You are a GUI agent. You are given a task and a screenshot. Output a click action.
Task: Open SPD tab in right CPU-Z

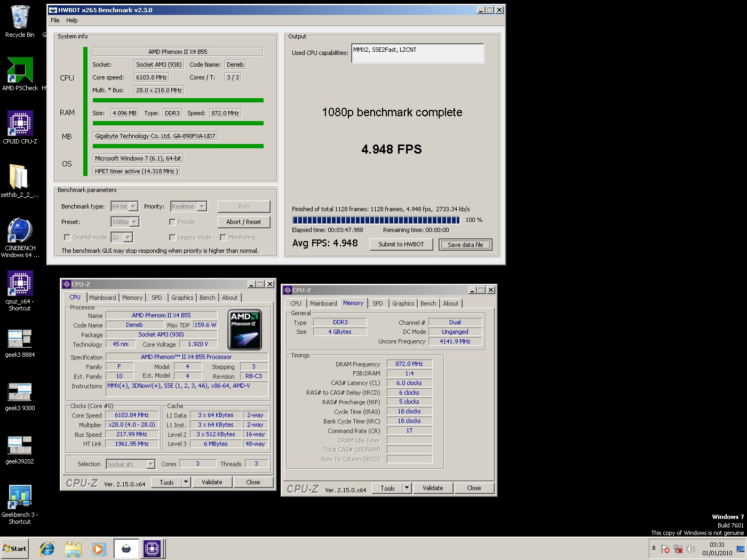[x=378, y=303]
